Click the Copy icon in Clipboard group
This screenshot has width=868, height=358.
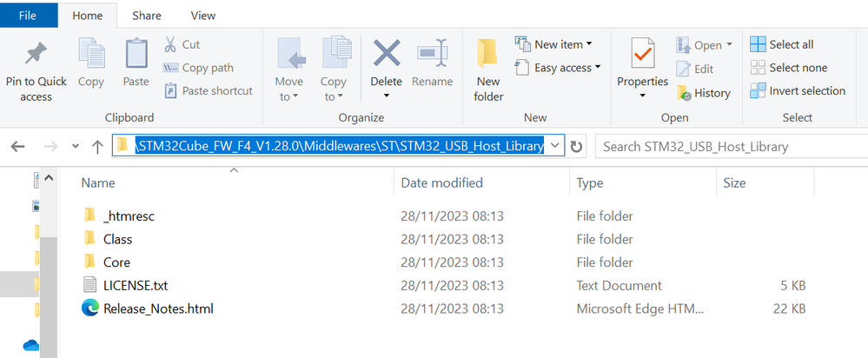[90, 54]
